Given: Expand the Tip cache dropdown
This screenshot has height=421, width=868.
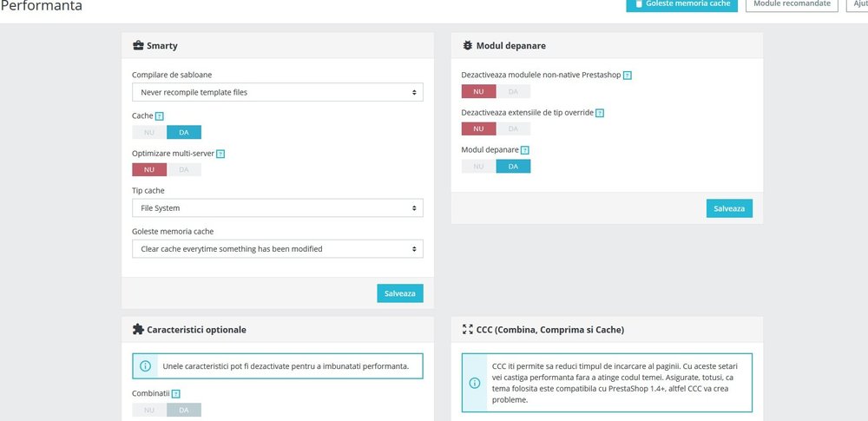Looking at the screenshot, I should [x=278, y=208].
